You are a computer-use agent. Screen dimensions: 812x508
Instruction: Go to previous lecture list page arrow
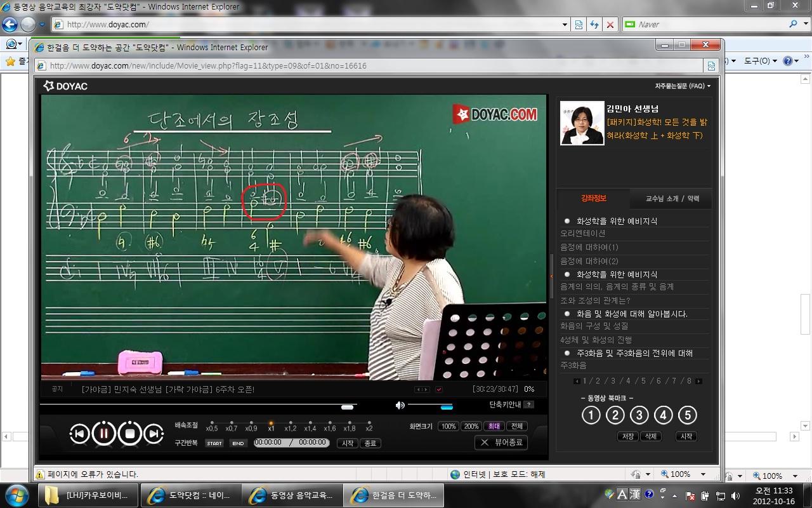coord(577,382)
